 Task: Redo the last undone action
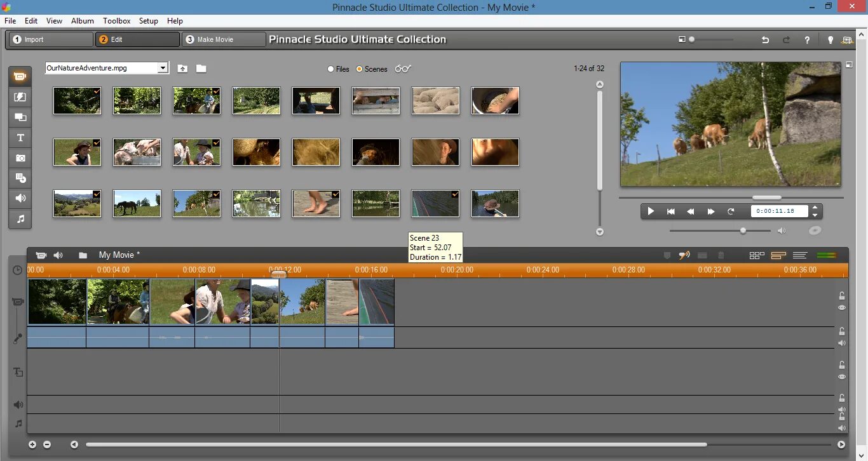click(x=786, y=40)
